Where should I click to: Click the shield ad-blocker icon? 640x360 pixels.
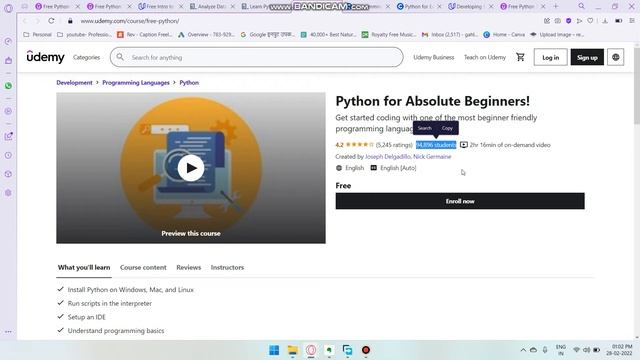(568, 21)
